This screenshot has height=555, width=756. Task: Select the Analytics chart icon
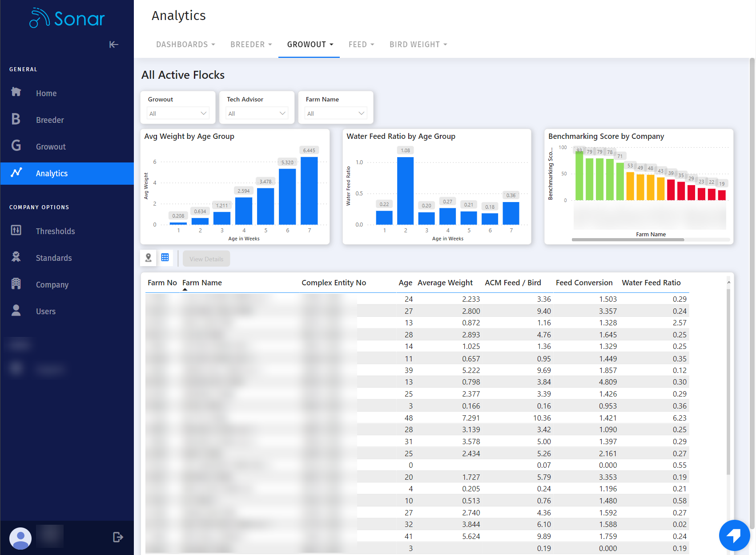click(16, 172)
